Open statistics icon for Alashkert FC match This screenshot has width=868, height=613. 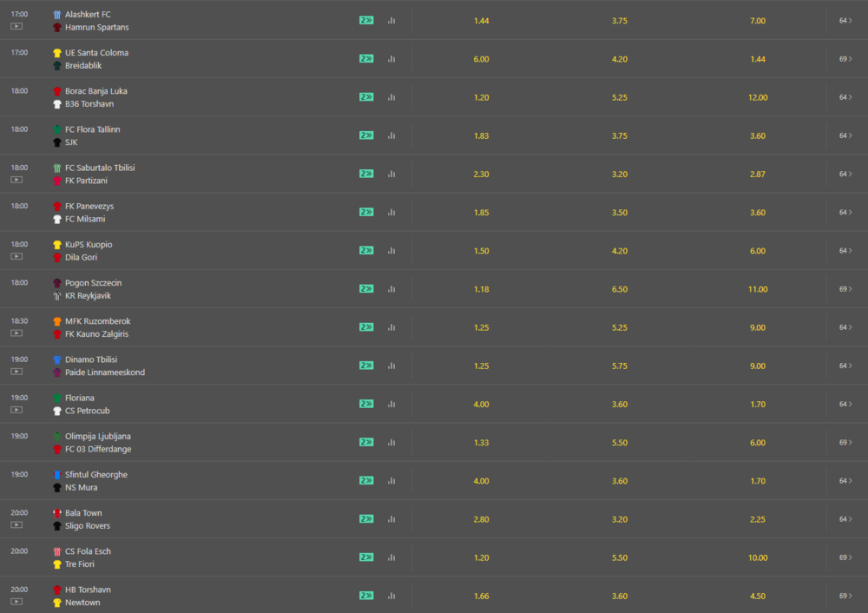tap(391, 21)
